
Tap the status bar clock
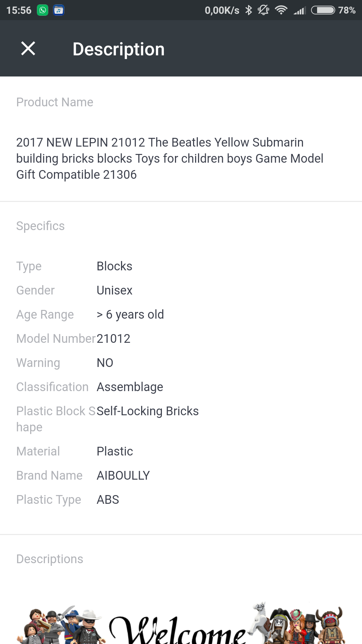[x=19, y=10]
